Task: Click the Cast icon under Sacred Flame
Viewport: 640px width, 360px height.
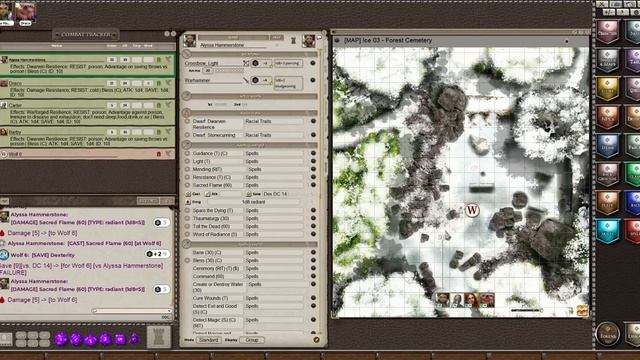Action: [188, 194]
